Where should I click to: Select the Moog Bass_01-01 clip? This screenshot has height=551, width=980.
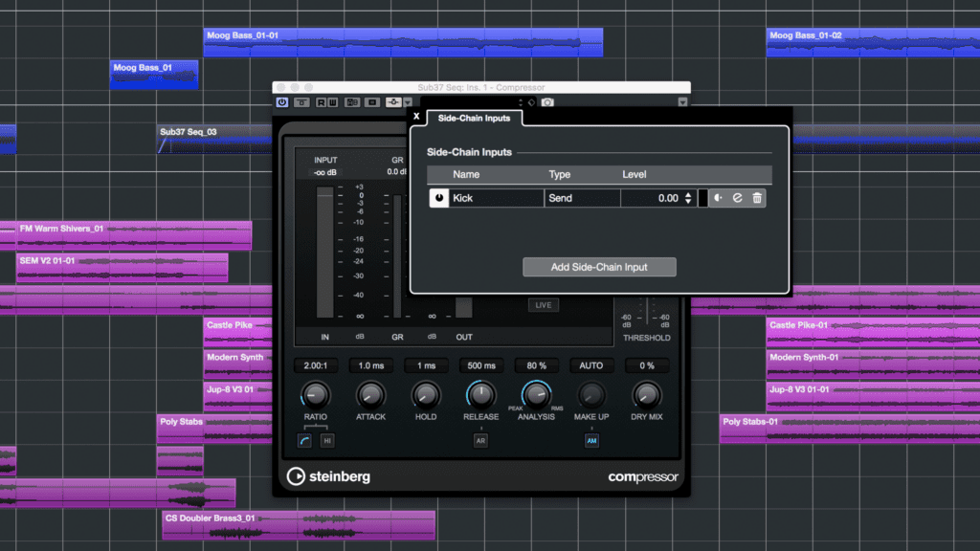(x=403, y=42)
